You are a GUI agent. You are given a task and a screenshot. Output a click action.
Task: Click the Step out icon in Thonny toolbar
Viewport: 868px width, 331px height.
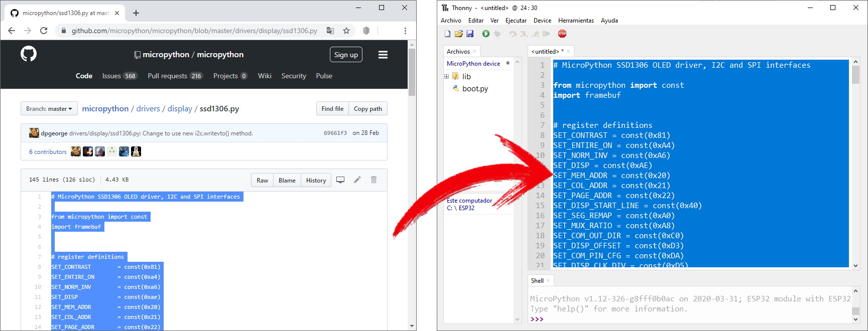[x=535, y=34]
